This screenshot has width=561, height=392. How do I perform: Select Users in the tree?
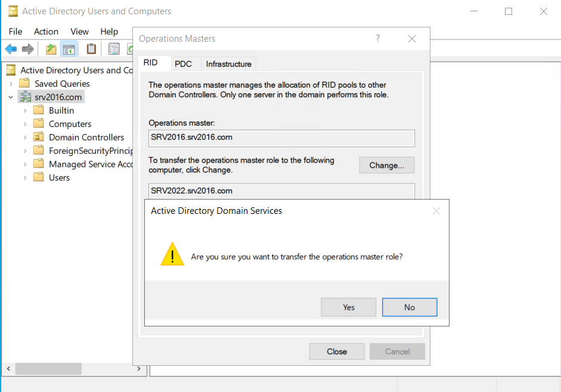[60, 178]
